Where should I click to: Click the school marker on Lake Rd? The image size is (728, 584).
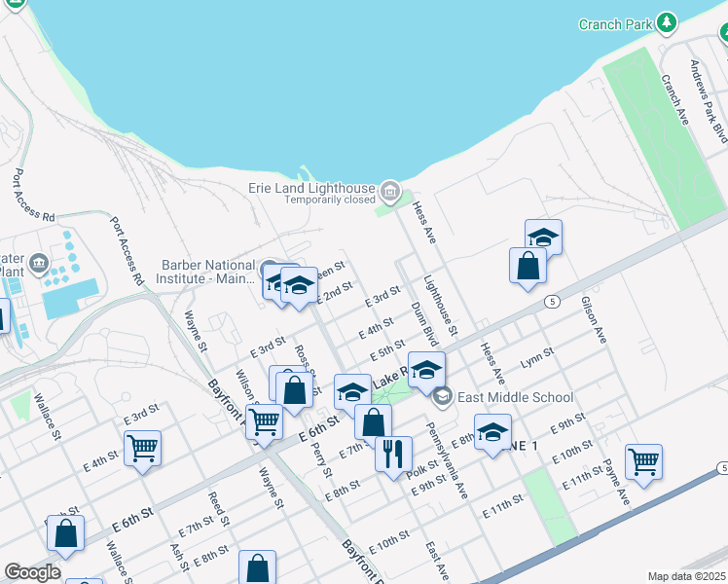(x=426, y=370)
